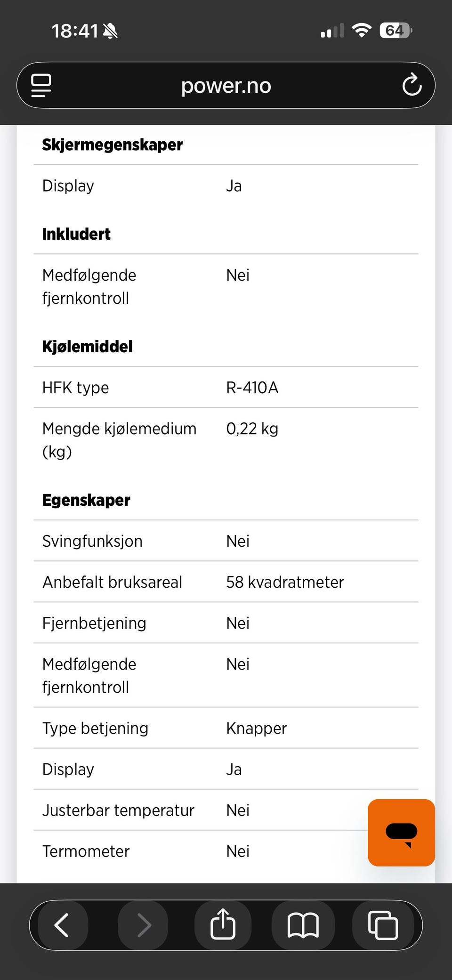The image size is (452, 980).
Task: Tap the Wi-Fi status icon
Action: (362, 31)
